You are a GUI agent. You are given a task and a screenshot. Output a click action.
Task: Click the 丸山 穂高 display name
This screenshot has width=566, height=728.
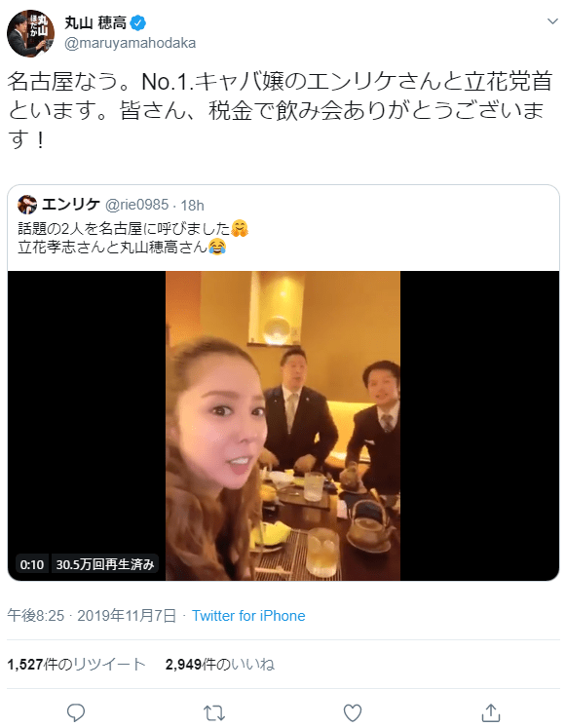point(95,22)
